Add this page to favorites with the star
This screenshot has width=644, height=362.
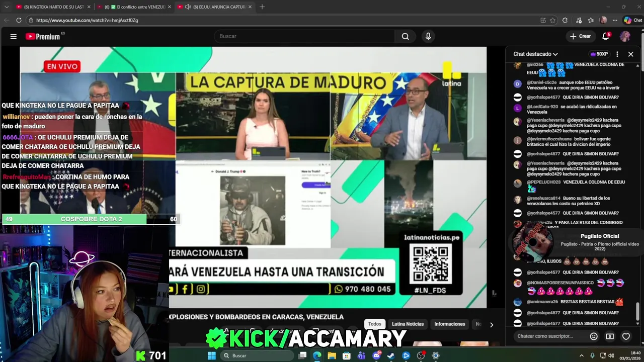pos(552,20)
